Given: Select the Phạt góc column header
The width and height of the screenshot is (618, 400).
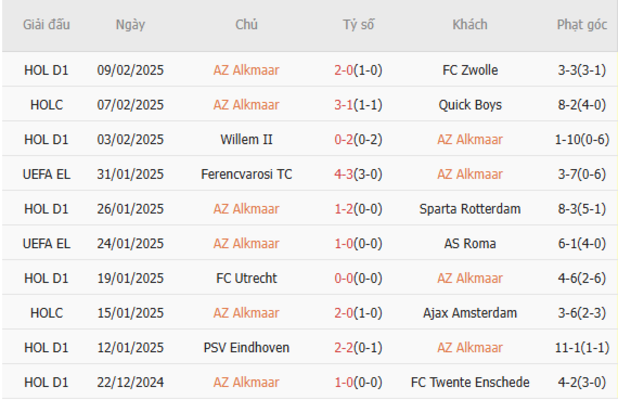Looking at the screenshot, I should coord(582,24).
